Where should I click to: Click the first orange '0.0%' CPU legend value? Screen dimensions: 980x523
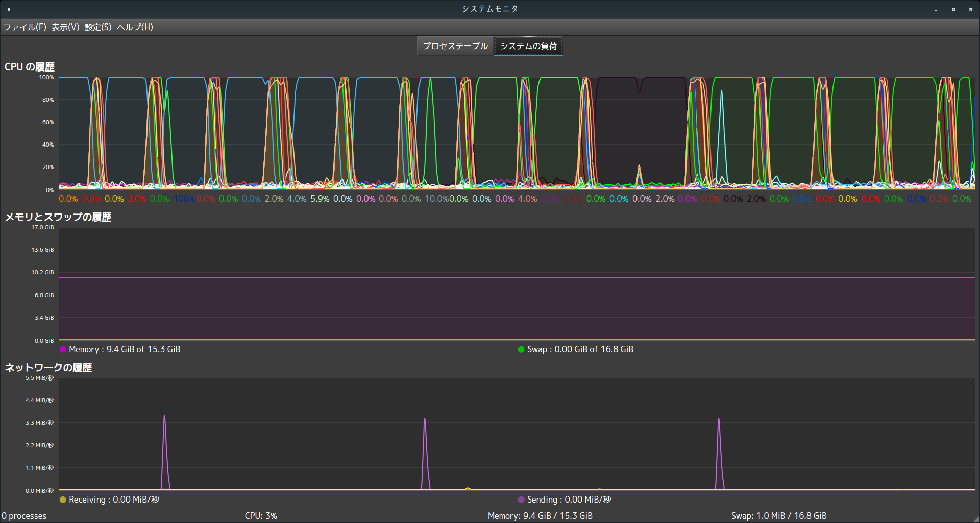click(x=68, y=199)
